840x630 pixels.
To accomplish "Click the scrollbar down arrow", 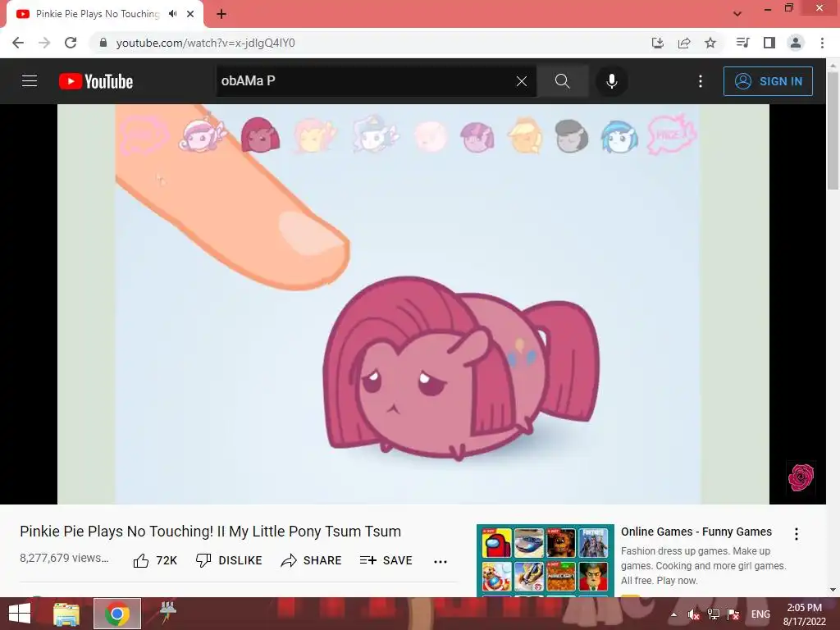I will pyautogui.click(x=833, y=590).
